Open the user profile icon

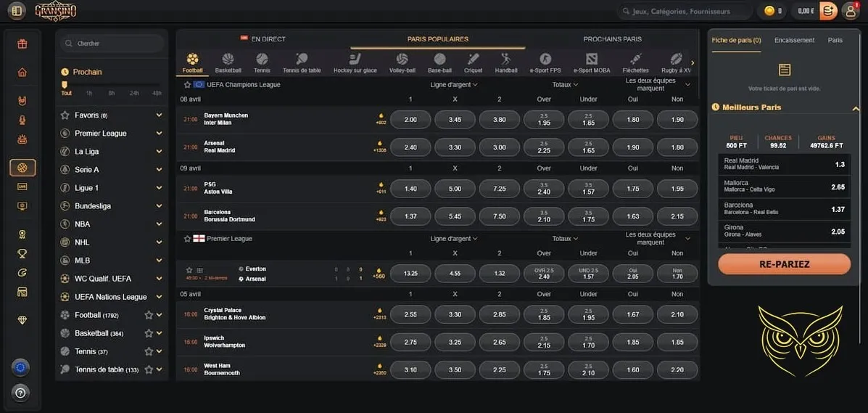[851, 11]
